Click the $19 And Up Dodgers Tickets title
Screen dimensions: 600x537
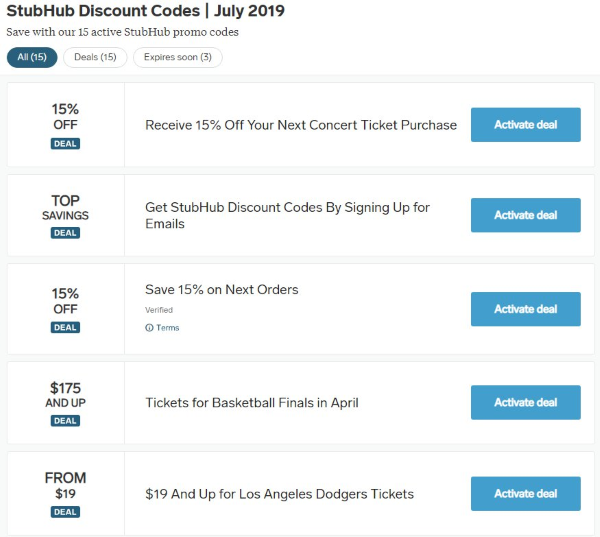point(279,494)
